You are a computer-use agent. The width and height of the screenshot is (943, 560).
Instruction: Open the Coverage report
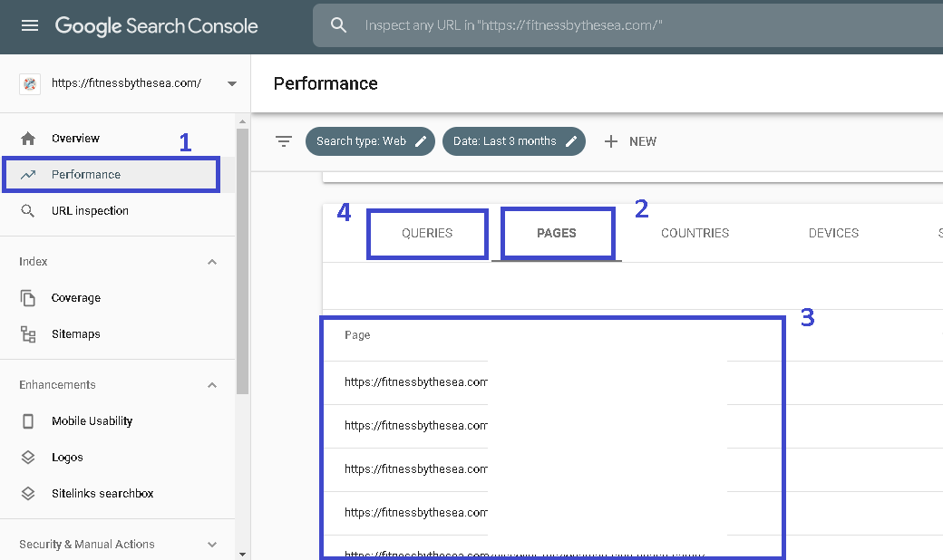(76, 298)
